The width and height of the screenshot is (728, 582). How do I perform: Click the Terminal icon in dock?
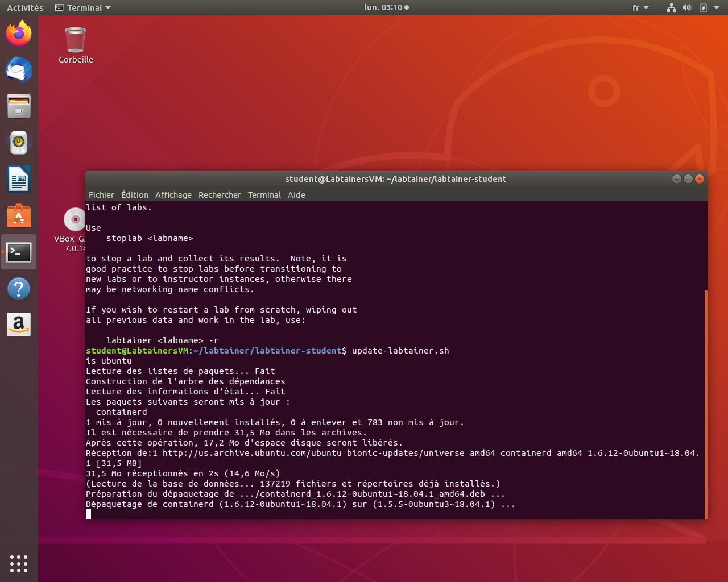[19, 252]
